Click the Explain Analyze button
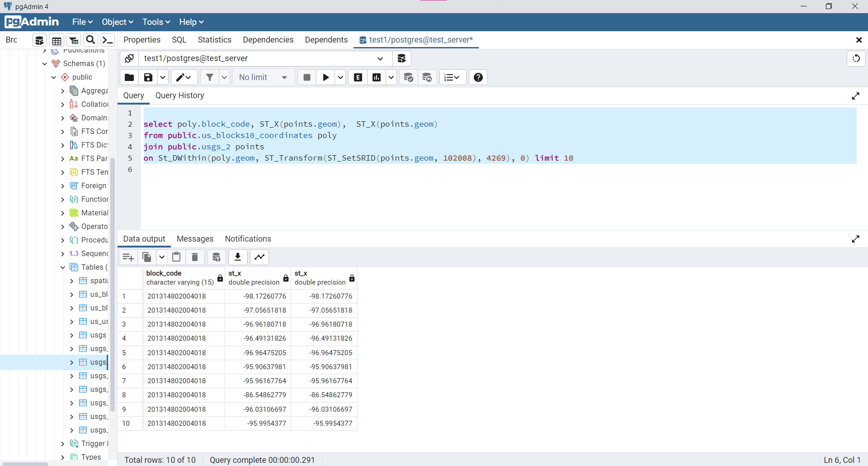 point(377,77)
